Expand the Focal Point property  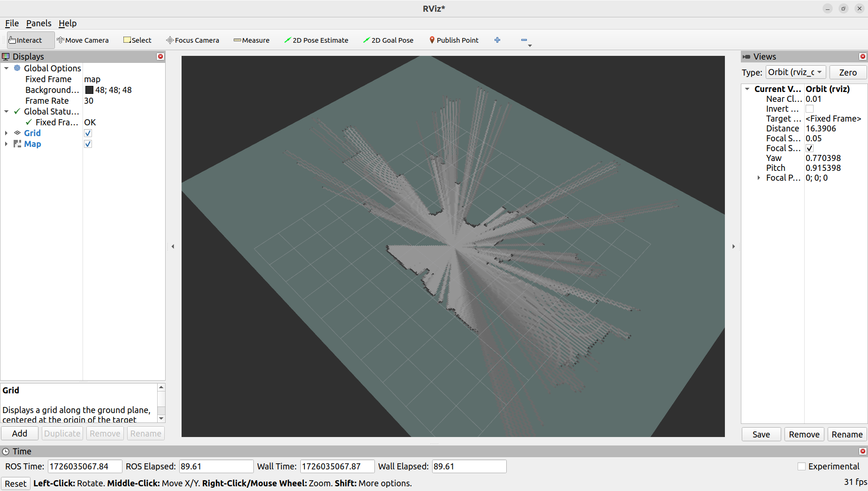pyautogui.click(x=759, y=178)
